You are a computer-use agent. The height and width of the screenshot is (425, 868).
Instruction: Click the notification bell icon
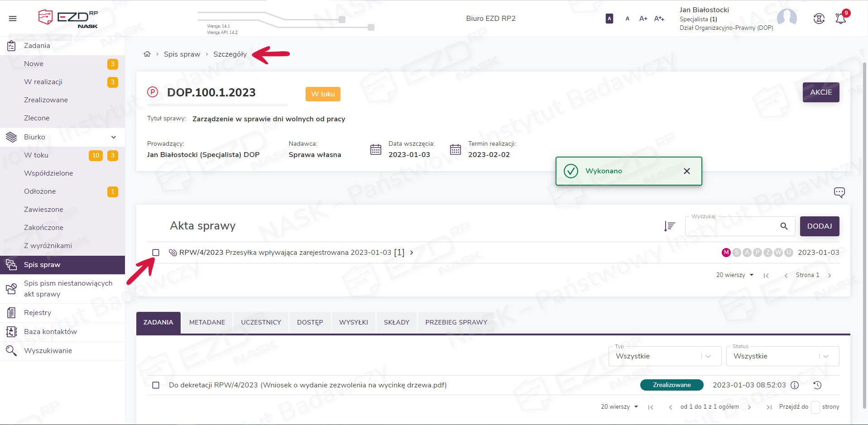tap(840, 19)
